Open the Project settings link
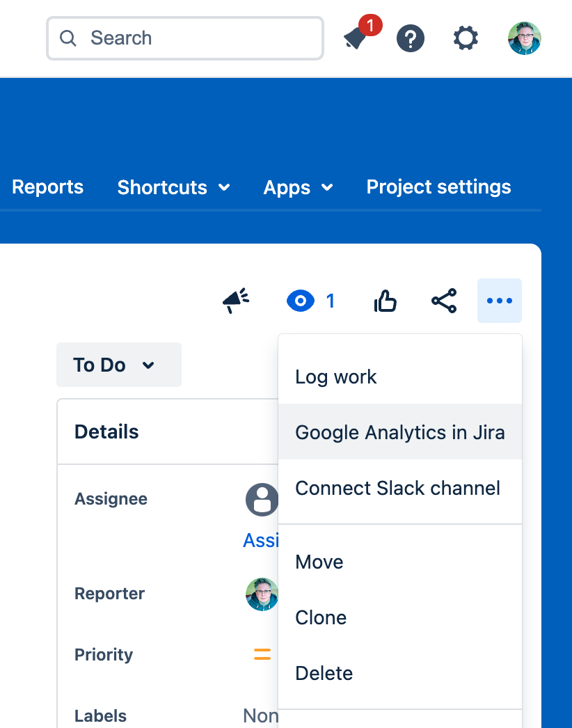This screenshot has width=572, height=728. pyautogui.click(x=438, y=187)
